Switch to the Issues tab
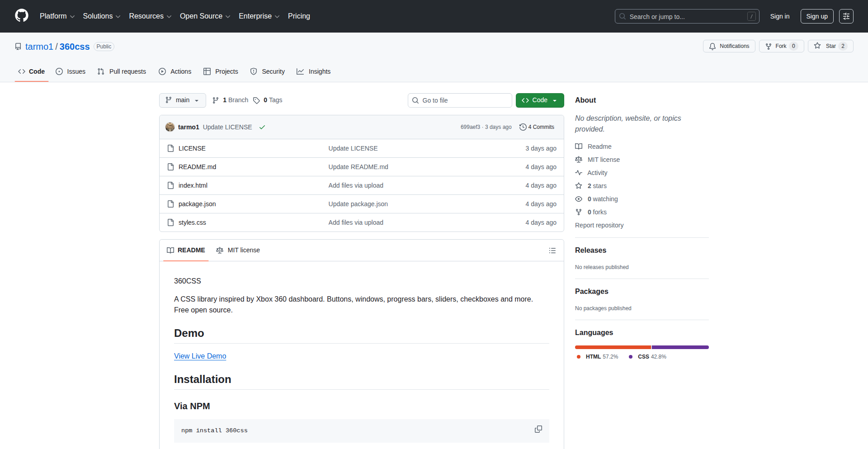The height and width of the screenshot is (449, 868). [x=71, y=71]
